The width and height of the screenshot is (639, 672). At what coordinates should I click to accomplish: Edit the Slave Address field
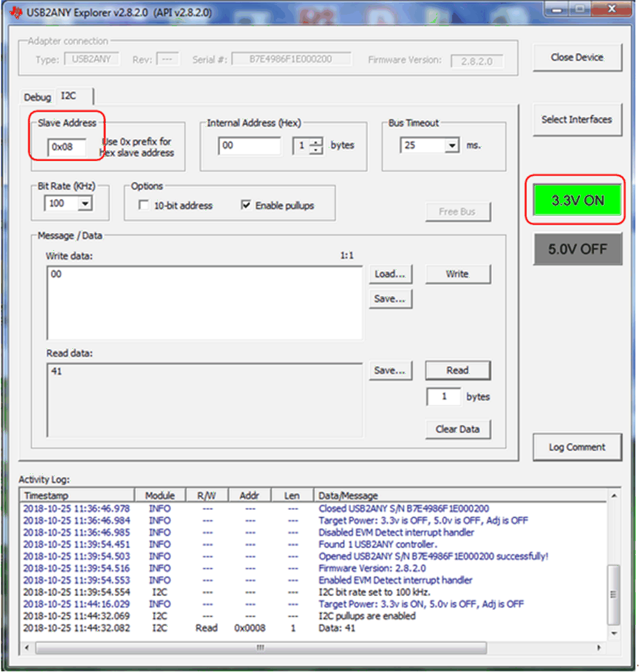66,146
